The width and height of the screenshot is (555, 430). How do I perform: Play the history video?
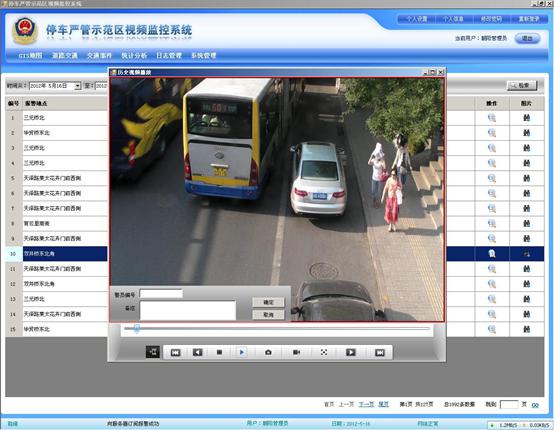tap(242, 352)
